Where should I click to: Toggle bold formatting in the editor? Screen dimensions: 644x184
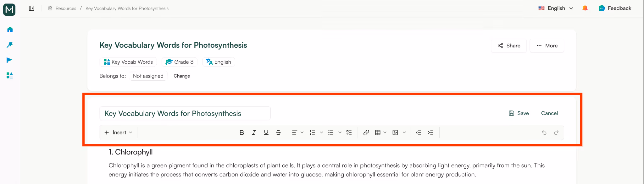point(241,132)
